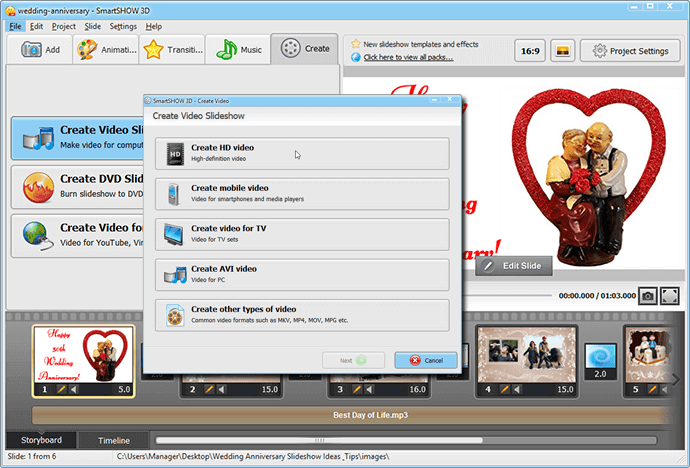690x468 pixels.
Task: Select Create DVD Slideshow option
Action: (78, 187)
